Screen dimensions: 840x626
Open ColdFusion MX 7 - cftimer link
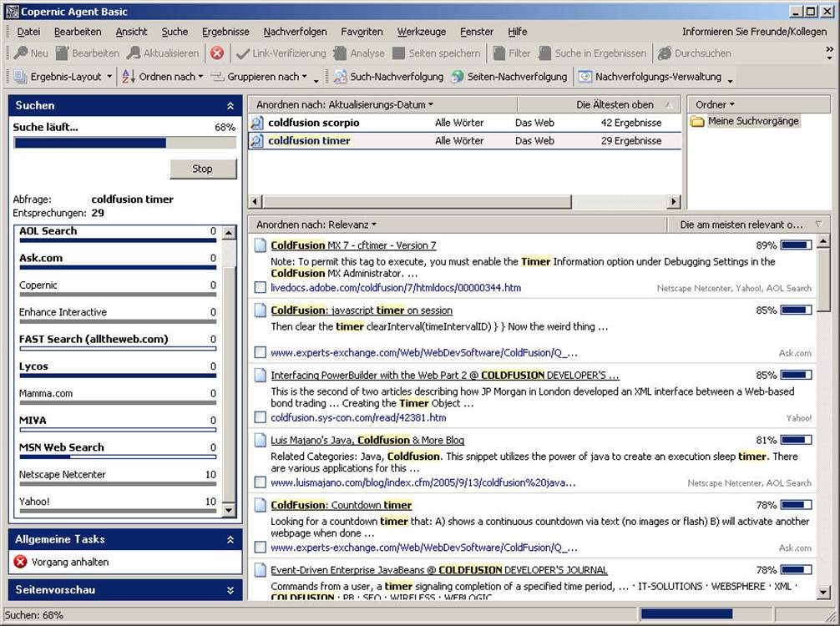point(353,245)
